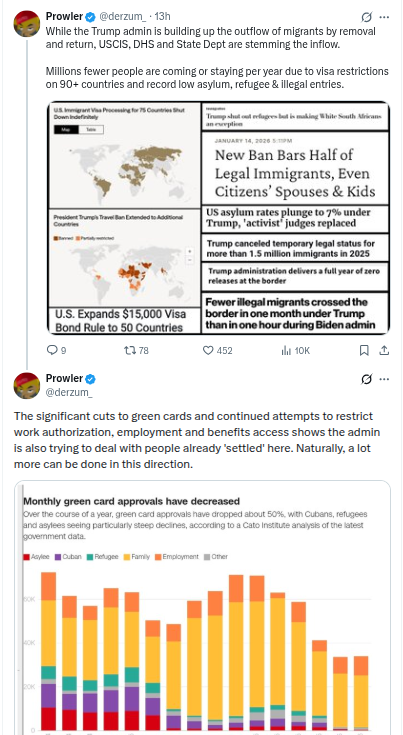Bookmark the first Prowler post
This screenshot has width=403, height=735.
click(x=364, y=351)
